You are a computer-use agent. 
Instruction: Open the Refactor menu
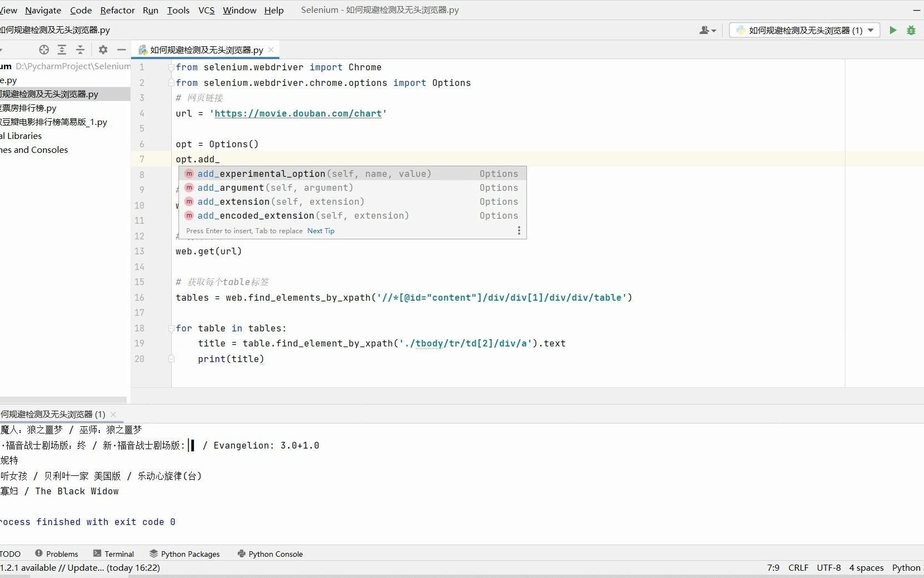[x=118, y=10]
